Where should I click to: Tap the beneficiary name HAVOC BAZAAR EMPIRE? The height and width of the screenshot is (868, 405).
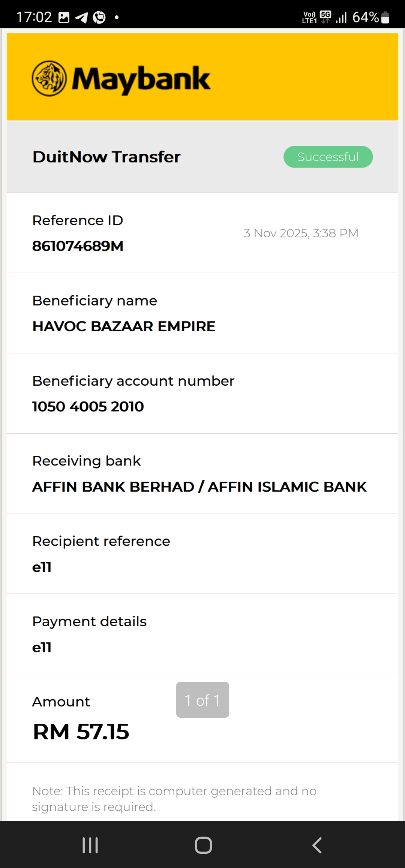[x=124, y=326]
